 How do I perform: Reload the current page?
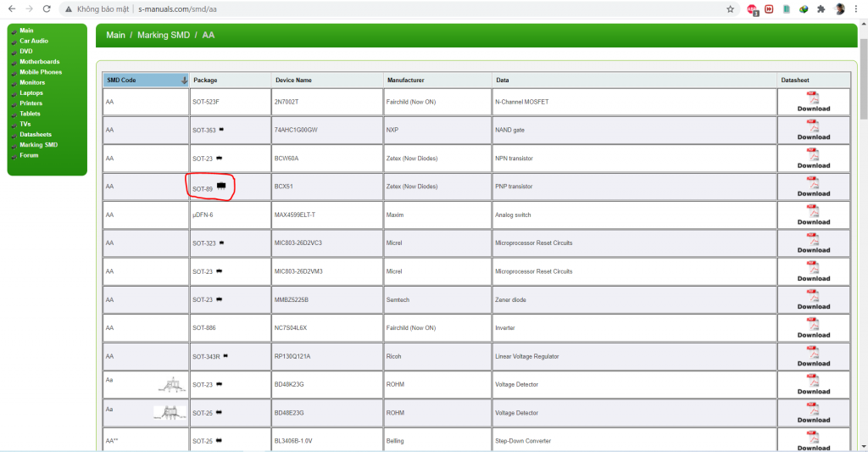coord(47,8)
